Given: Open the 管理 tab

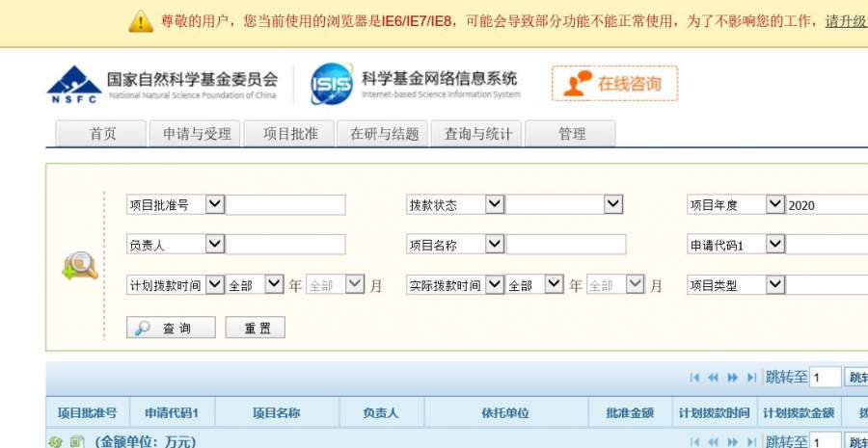Looking at the screenshot, I should pos(571,134).
